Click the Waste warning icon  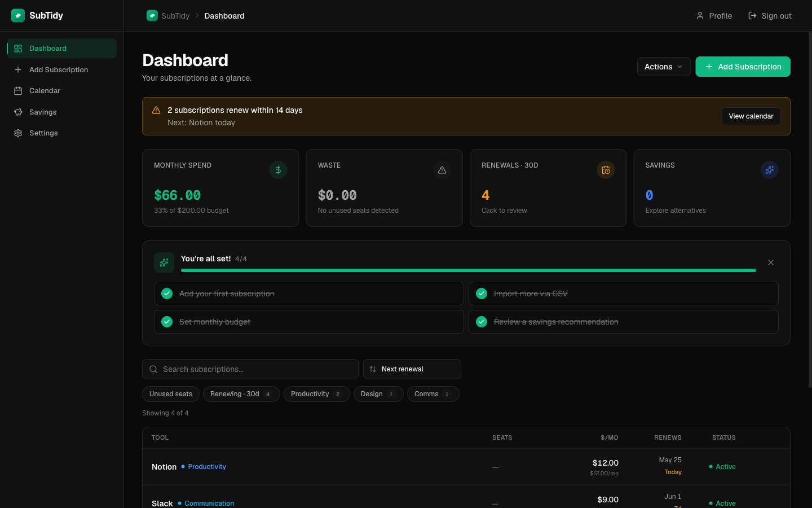(442, 170)
